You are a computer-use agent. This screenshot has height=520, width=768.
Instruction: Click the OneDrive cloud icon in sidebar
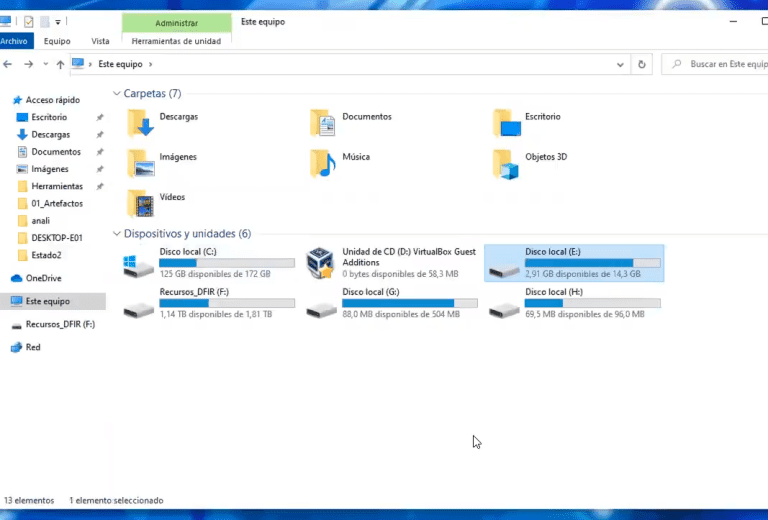[17, 278]
